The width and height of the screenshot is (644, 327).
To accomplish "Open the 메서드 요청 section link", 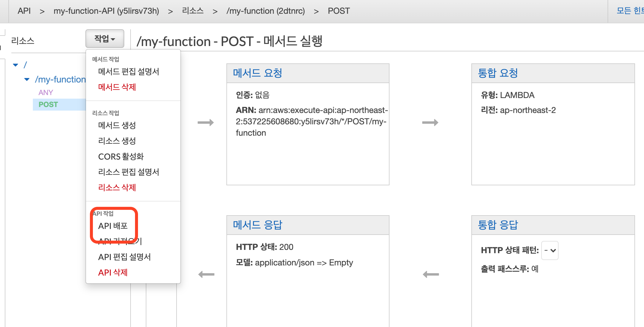I will pyautogui.click(x=257, y=73).
